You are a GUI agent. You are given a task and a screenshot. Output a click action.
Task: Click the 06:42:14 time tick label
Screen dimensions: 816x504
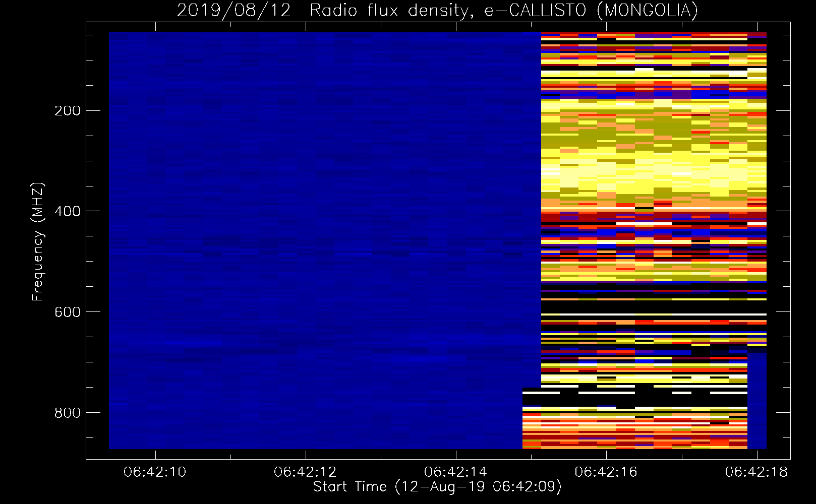455,472
